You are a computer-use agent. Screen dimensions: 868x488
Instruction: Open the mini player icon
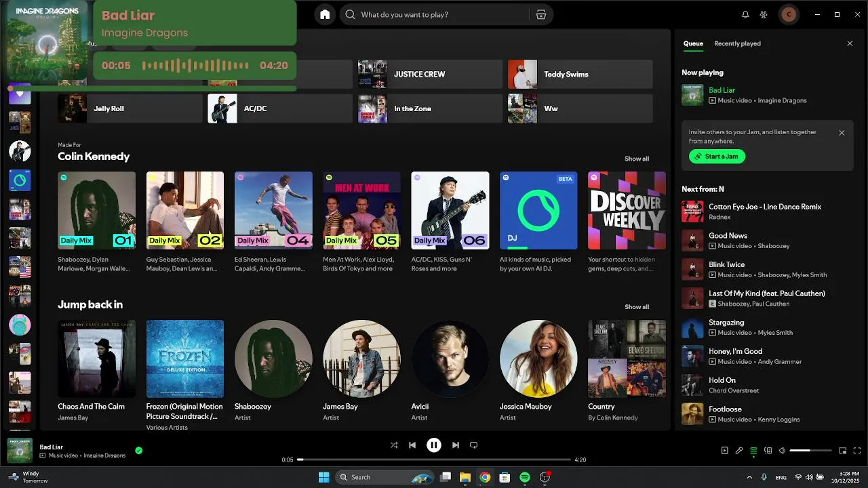coord(843,451)
